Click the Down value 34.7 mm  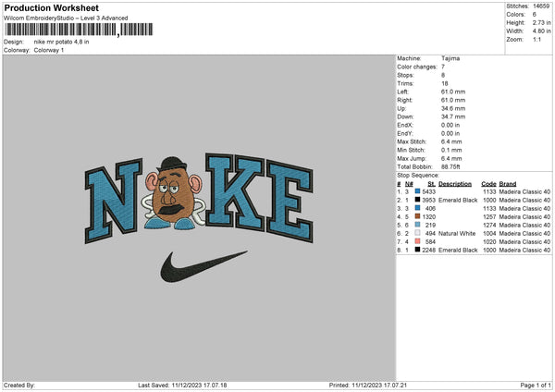[453, 116]
